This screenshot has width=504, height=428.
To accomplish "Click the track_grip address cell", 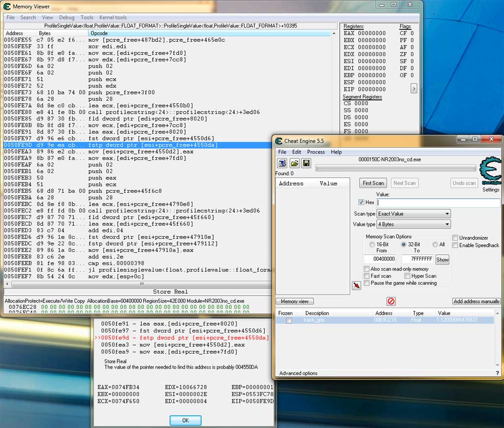I will [x=385, y=320].
